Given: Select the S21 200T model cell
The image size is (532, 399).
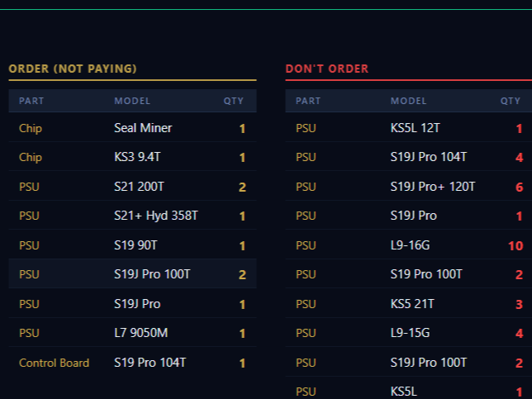Looking at the screenshot, I should click(x=139, y=187).
